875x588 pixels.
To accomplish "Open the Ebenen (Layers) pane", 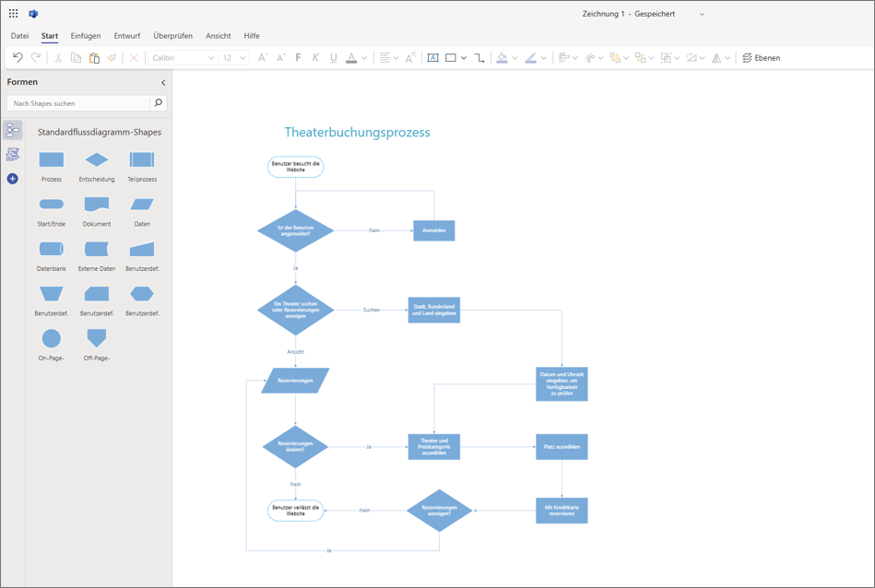I will [x=762, y=57].
